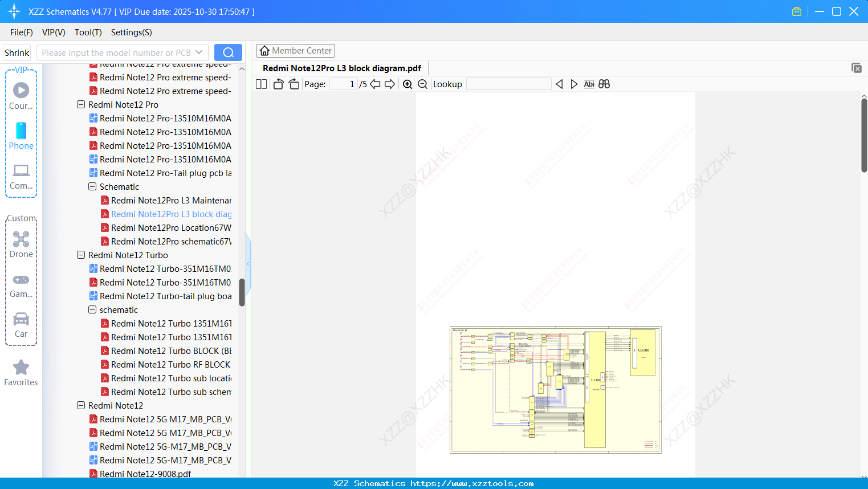
Task: Click the green membership card icon in titlebar
Action: pos(796,11)
